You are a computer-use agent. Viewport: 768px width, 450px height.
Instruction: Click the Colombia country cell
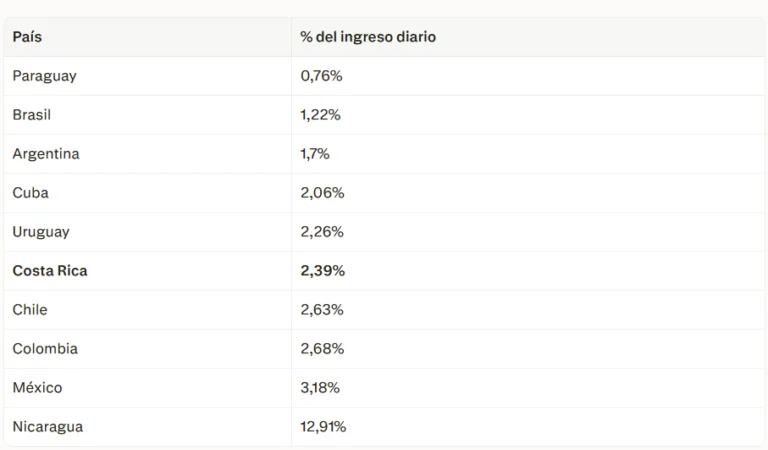click(x=45, y=348)
